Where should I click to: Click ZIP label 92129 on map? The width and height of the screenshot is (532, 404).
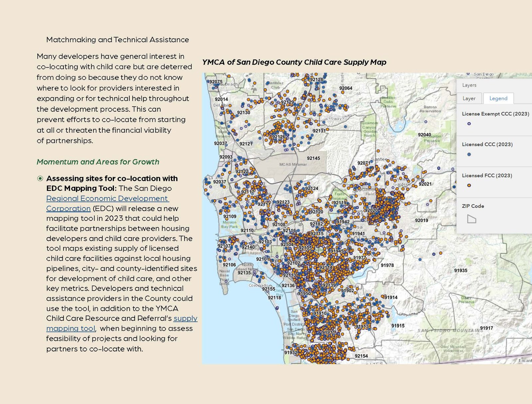[287, 102]
